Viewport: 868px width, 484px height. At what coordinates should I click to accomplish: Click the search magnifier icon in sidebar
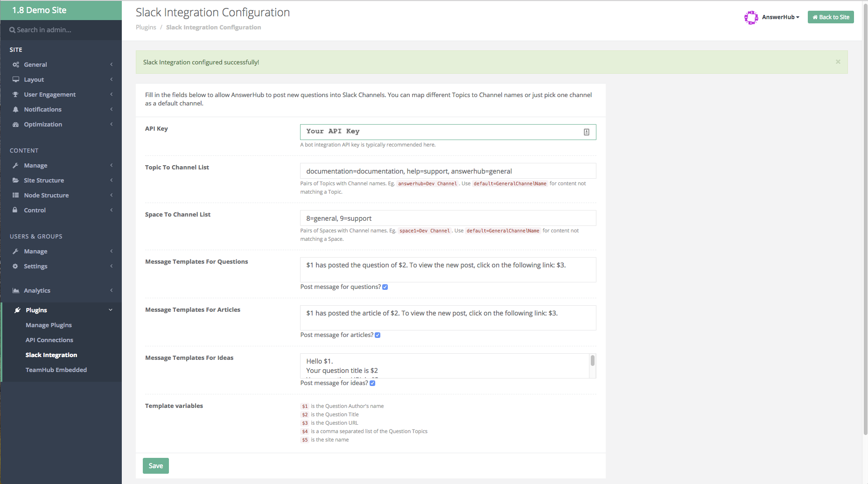pos(13,30)
